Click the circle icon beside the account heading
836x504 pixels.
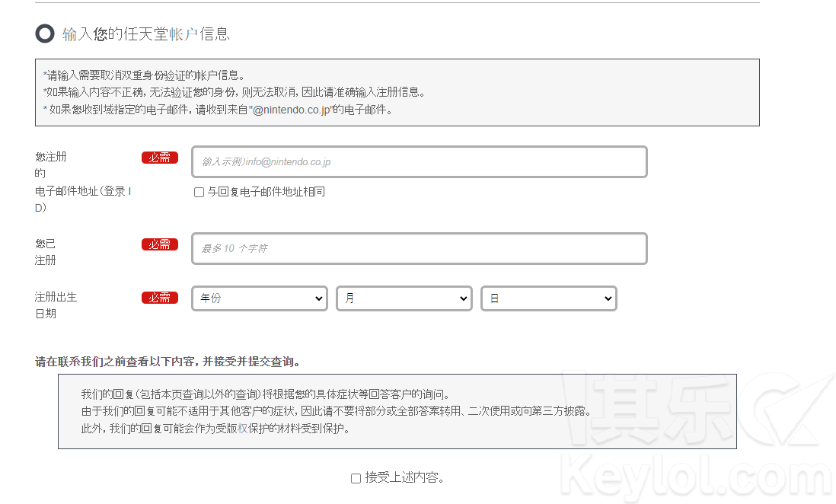pos(45,33)
